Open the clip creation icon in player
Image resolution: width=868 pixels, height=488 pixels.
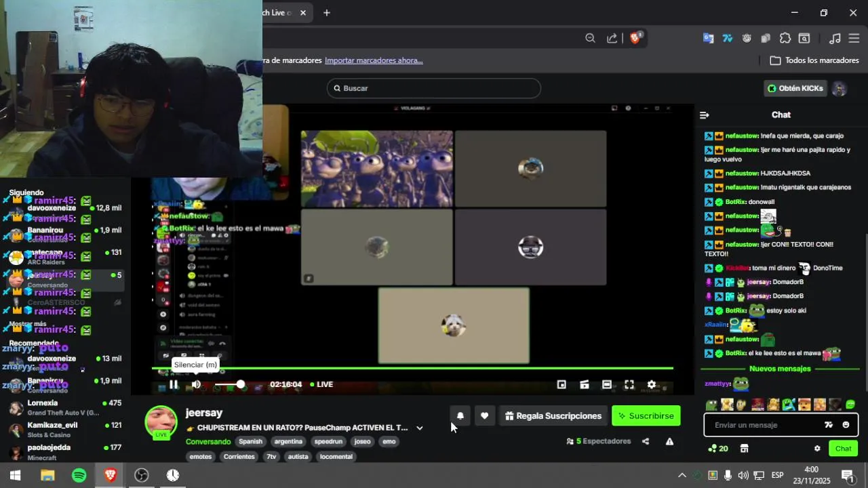click(585, 384)
